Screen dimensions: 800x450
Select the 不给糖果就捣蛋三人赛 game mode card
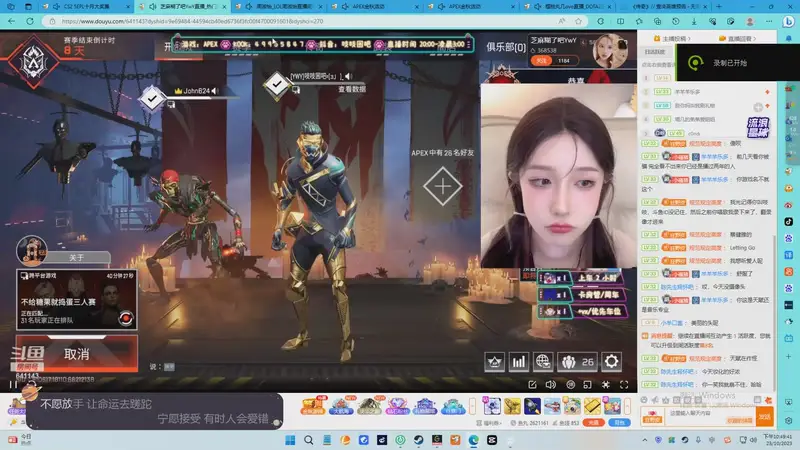click(77, 299)
